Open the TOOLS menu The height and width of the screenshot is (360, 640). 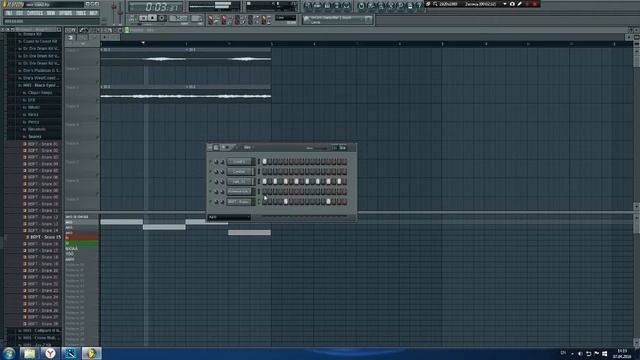tap(81, 13)
